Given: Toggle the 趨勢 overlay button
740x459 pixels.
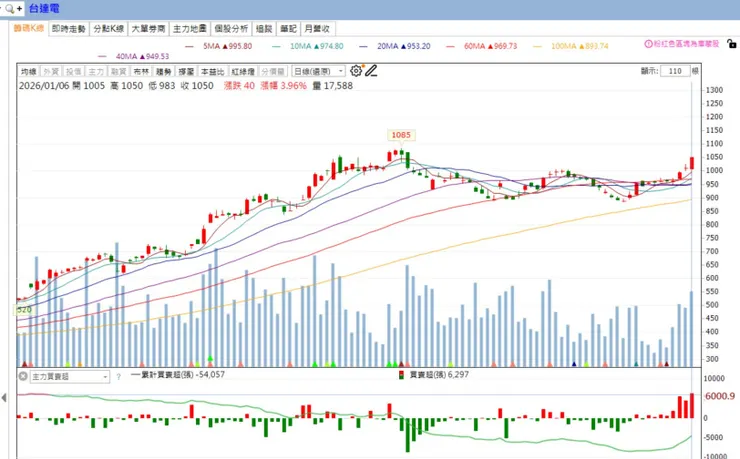Looking at the screenshot, I should point(163,71).
